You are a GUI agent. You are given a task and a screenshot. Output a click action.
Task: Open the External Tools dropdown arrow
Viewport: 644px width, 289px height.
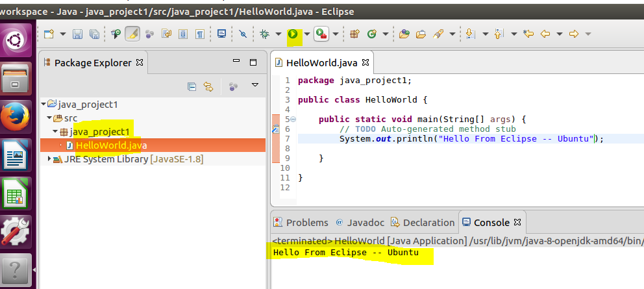click(336, 34)
